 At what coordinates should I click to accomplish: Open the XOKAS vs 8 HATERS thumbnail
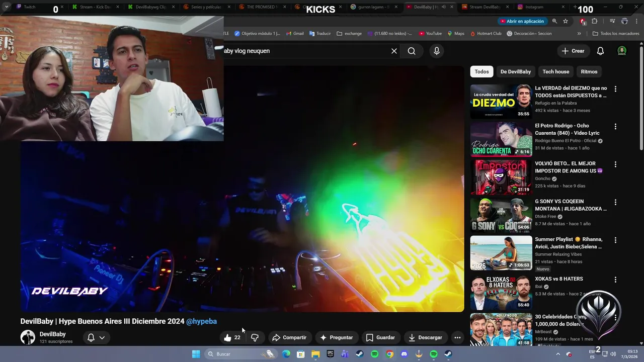coord(501,292)
